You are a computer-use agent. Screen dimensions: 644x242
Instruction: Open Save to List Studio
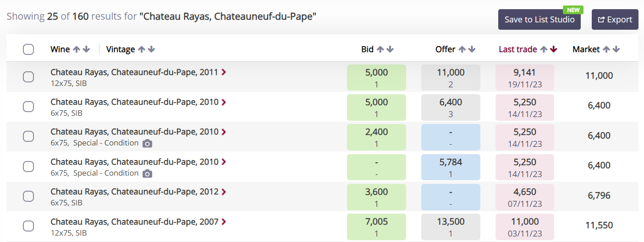539,20
